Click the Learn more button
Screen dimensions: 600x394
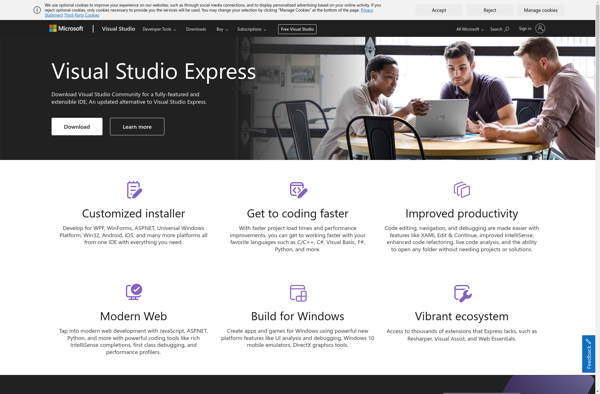(137, 127)
